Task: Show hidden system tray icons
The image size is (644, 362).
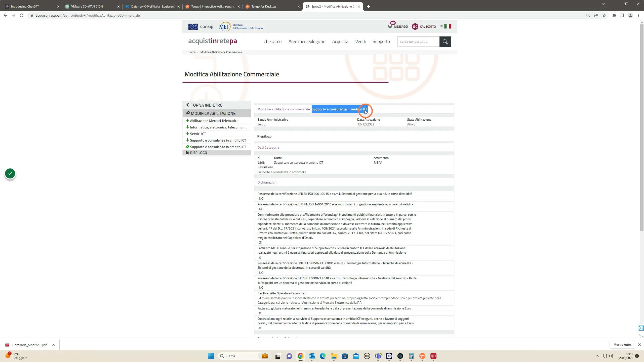Action: click(x=597, y=356)
